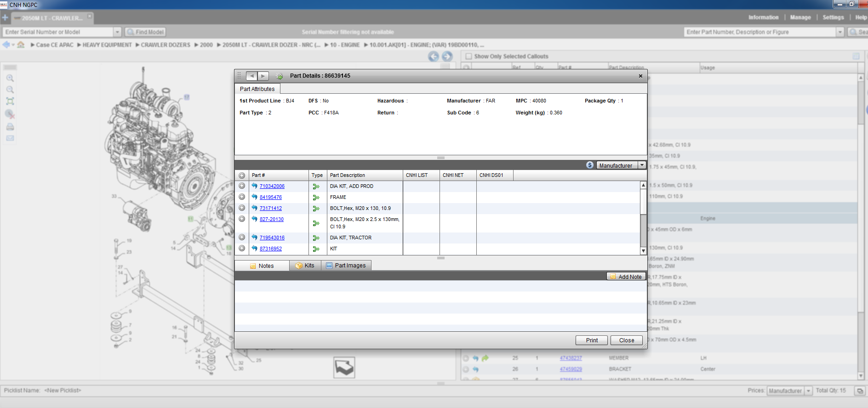Screen dimensions: 868x408
Task: Click the Add Note button
Action: [x=626, y=277]
